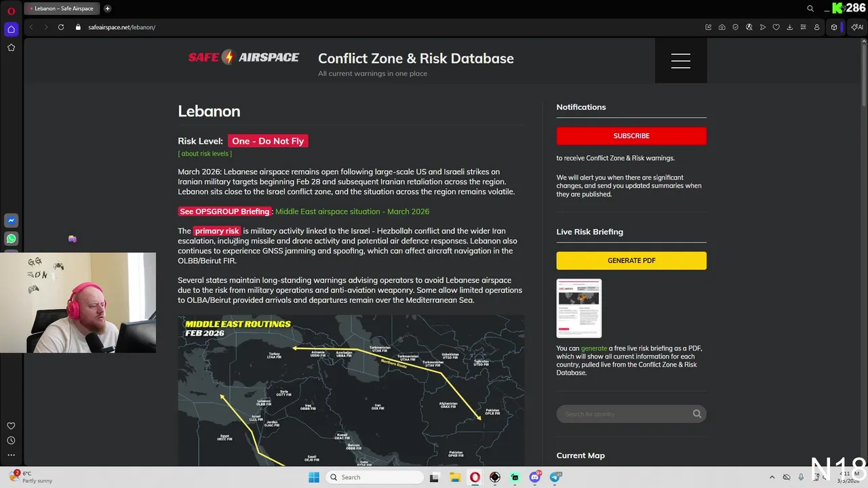Screen dimensions: 868x488
Task: Open the edit page pencil tool
Action: (x=709, y=27)
